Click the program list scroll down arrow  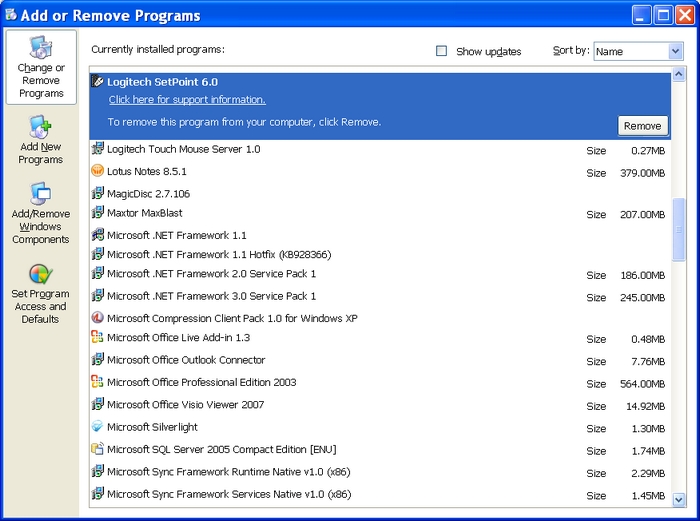coord(679,499)
